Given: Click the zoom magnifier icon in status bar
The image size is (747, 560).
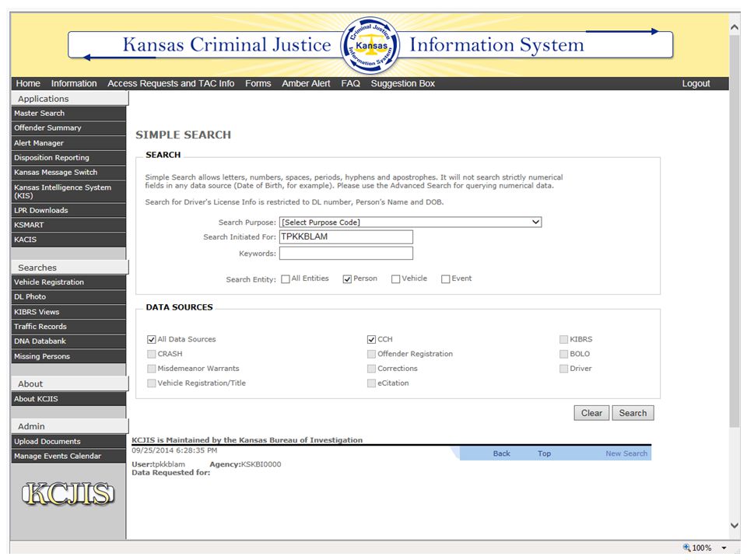Looking at the screenshot, I should tap(686, 548).
